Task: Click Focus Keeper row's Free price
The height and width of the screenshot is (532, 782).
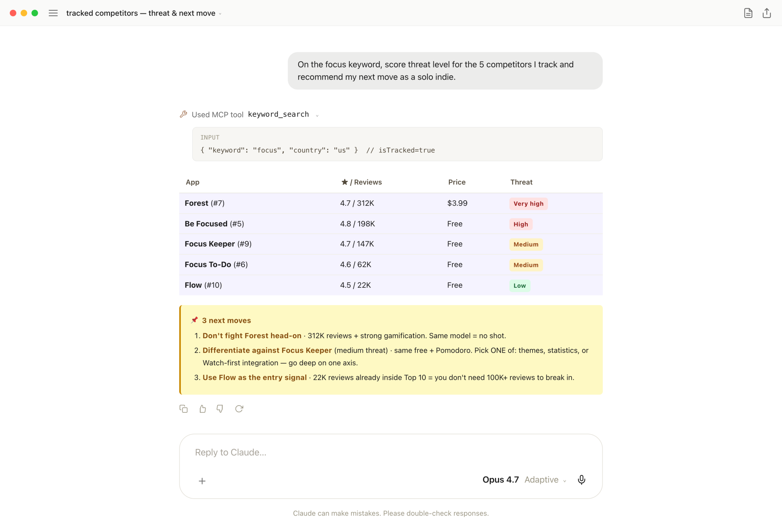Action: click(455, 244)
